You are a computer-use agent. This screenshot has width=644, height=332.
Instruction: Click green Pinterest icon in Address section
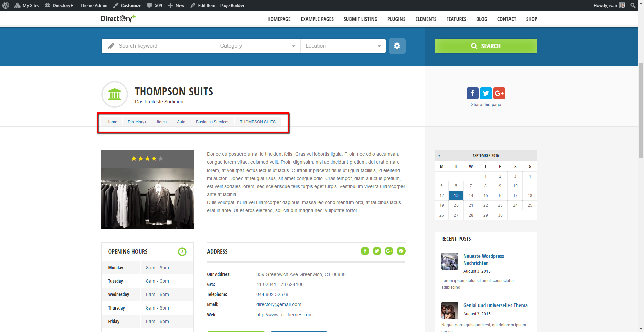pos(401,251)
